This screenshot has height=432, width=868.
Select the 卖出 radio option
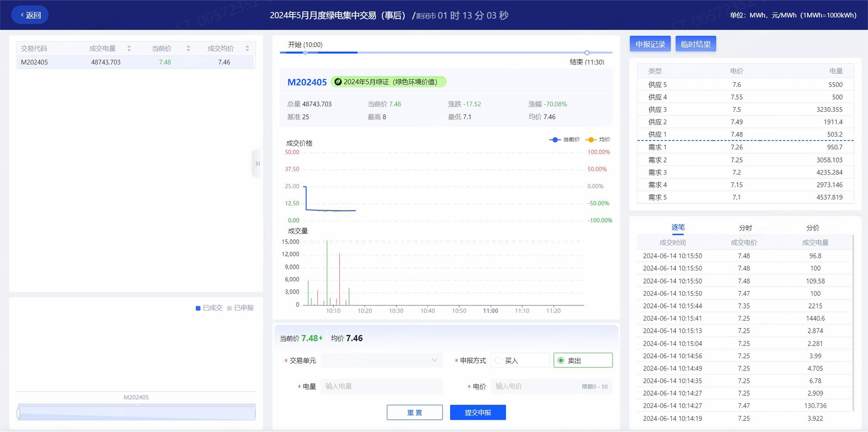click(x=561, y=361)
